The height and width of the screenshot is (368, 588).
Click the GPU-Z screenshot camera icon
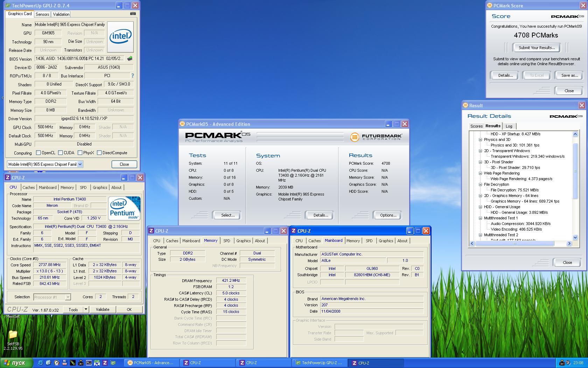133,14
